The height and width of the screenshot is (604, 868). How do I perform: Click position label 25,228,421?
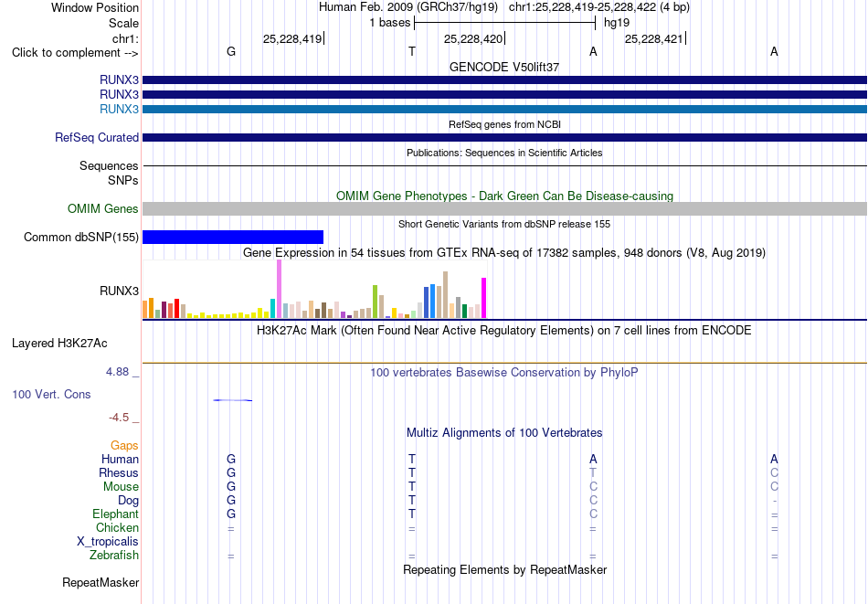pos(654,38)
